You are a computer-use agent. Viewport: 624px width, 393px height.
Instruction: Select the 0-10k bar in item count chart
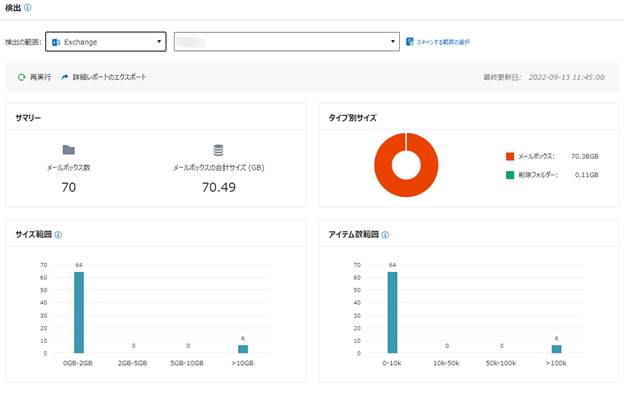[x=392, y=312]
